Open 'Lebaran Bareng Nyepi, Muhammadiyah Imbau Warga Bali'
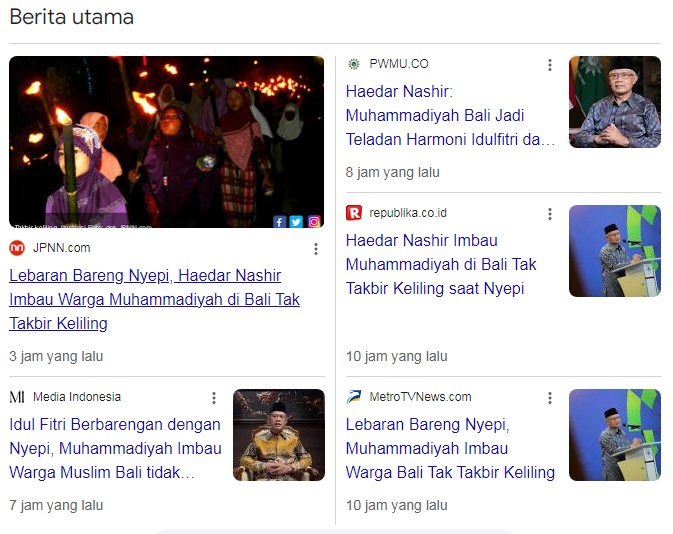The image size is (673, 534). (x=450, y=448)
